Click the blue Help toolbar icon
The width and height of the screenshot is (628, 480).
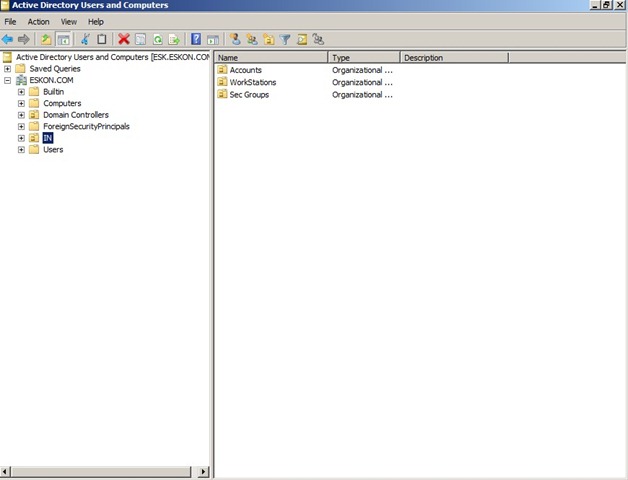(196, 39)
